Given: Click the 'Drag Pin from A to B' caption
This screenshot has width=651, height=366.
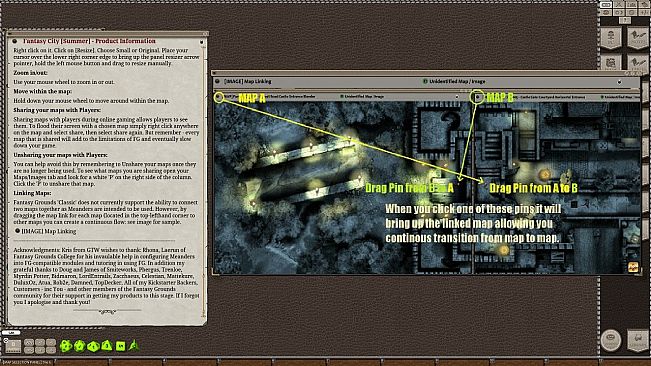Looking at the screenshot, I should [533, 188].
